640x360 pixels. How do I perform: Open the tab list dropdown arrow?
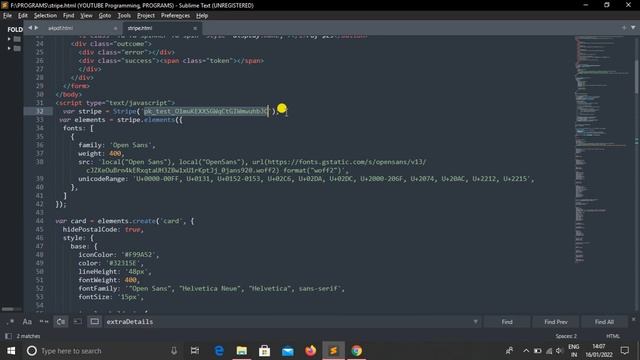pos(633,28)
